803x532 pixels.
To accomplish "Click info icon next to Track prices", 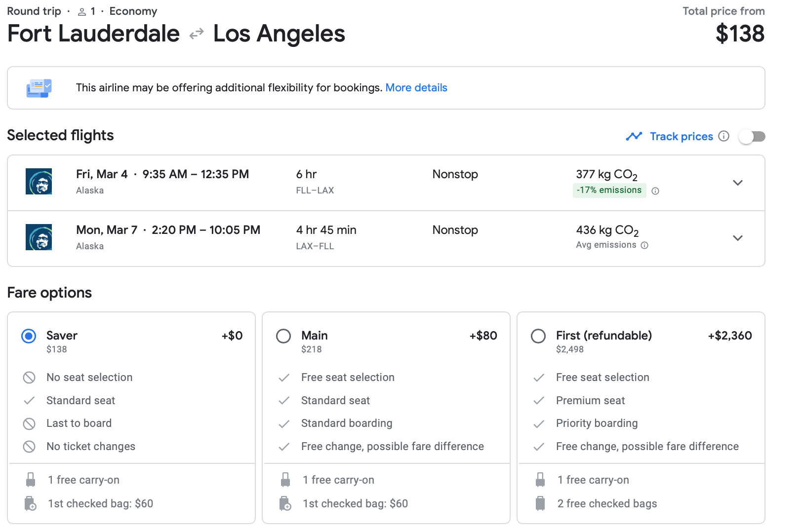I will [x=723, y=136].
